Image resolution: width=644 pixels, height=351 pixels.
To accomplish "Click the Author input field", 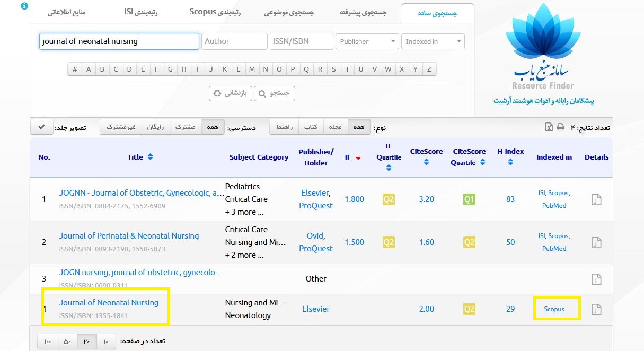I will 234,41.
